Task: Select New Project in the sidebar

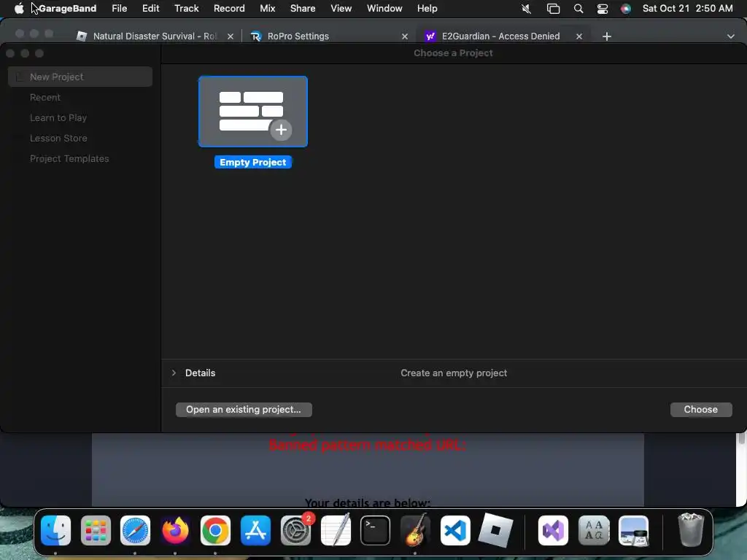Action: click(80, 77)
